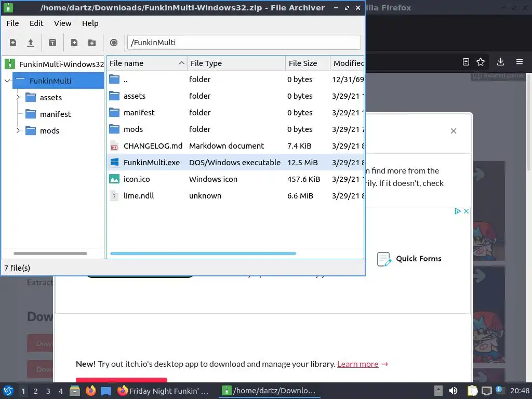
Task: Close the ad with the X icon
Action: tap(466, 211)
